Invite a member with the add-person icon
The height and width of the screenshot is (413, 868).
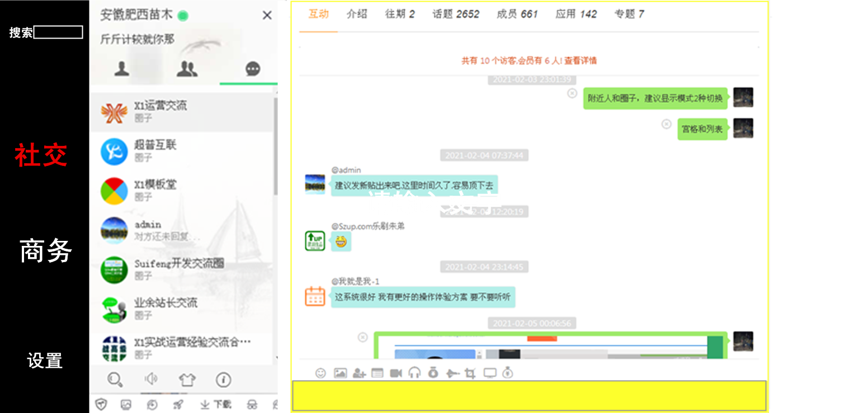pyautogui.click(x=358, y=373)
